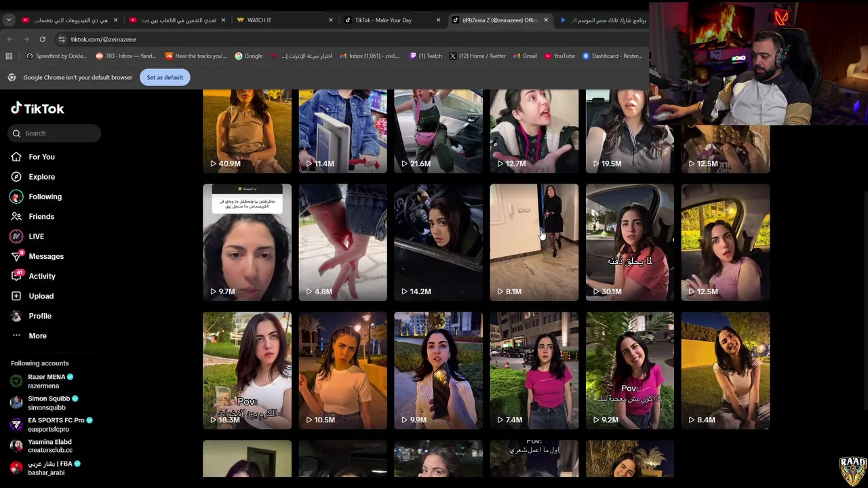The width and height of the screenshot is (868, 488).
Task: Click the For You home icon
Action: [x=16, y=157]
